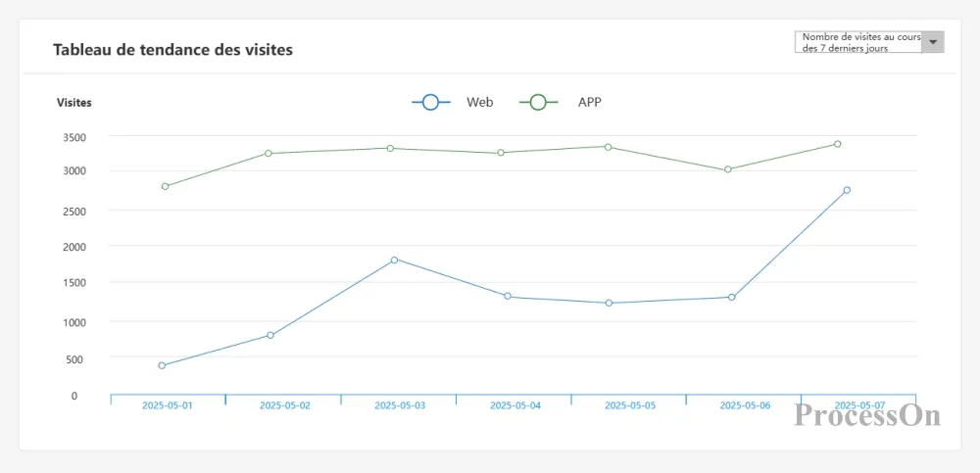Toggle the Web series legend marker

(x=430, y=102)
